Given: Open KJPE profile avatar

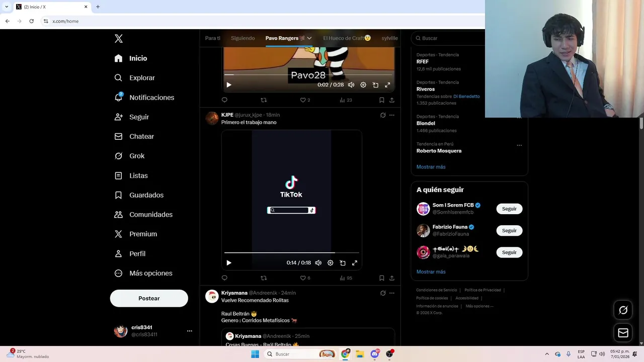Looking at the screenshot, I should (x=212, y=118).
